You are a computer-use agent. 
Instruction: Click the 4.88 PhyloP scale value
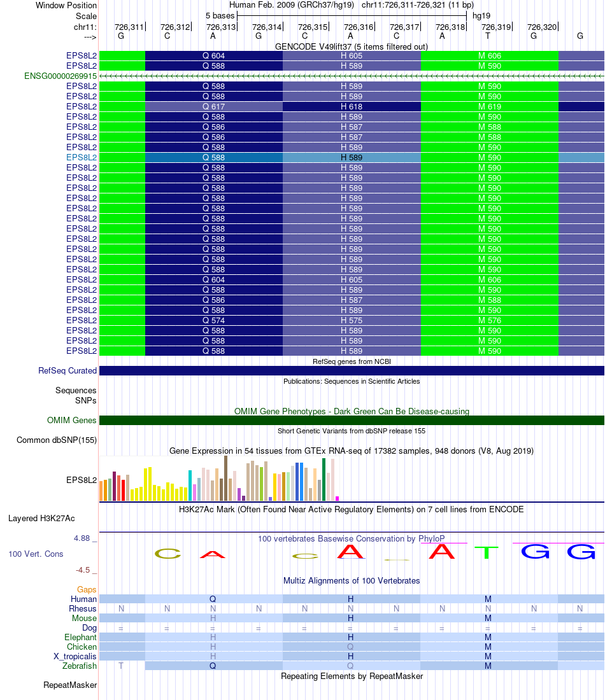coord(82,538)
